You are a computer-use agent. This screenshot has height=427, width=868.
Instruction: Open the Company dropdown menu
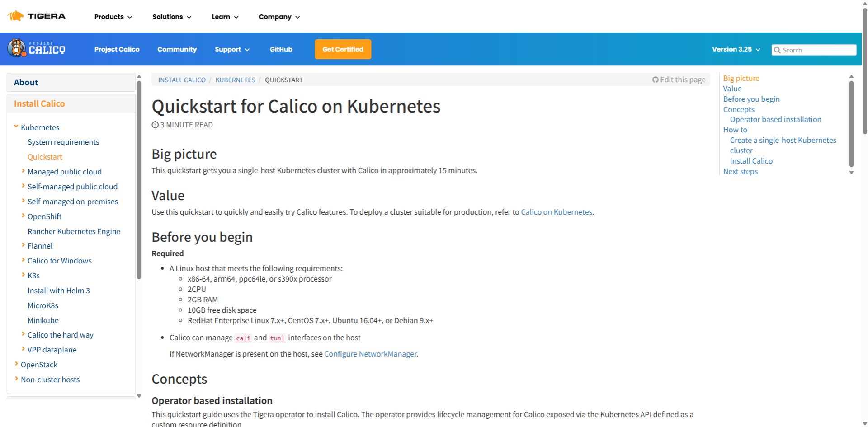[x=279, y=17]
